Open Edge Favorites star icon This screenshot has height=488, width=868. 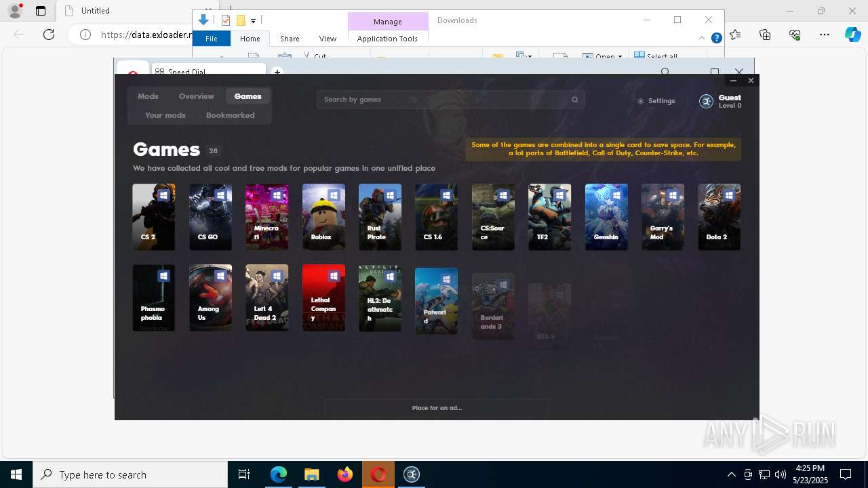(x=735, y=35)
